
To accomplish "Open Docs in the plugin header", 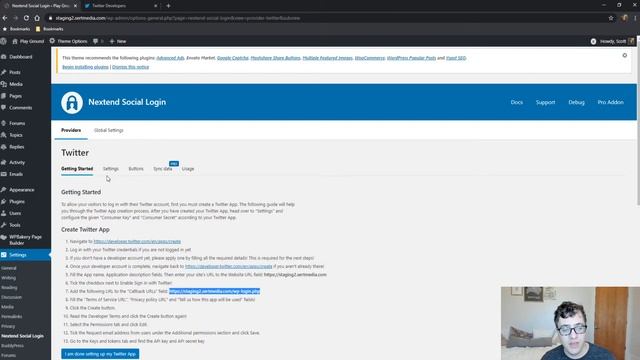I will point(517,102).
